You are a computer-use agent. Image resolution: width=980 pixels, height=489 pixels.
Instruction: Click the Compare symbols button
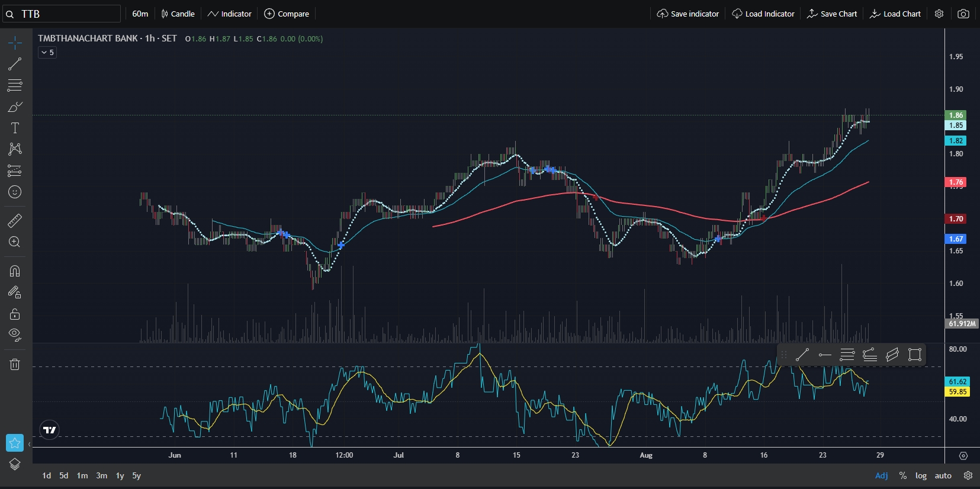click(287, 14)
